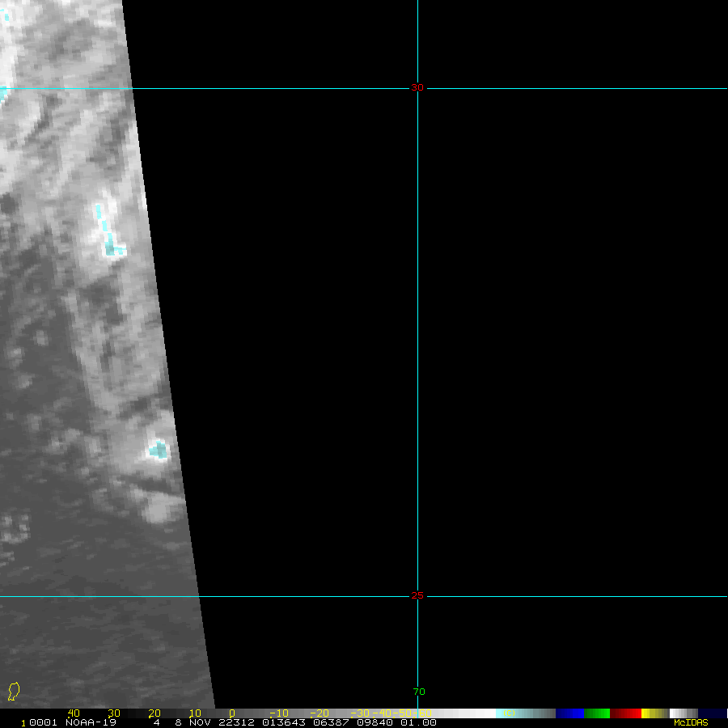Click the red 30 latitude label

click(x=417, y=87)
